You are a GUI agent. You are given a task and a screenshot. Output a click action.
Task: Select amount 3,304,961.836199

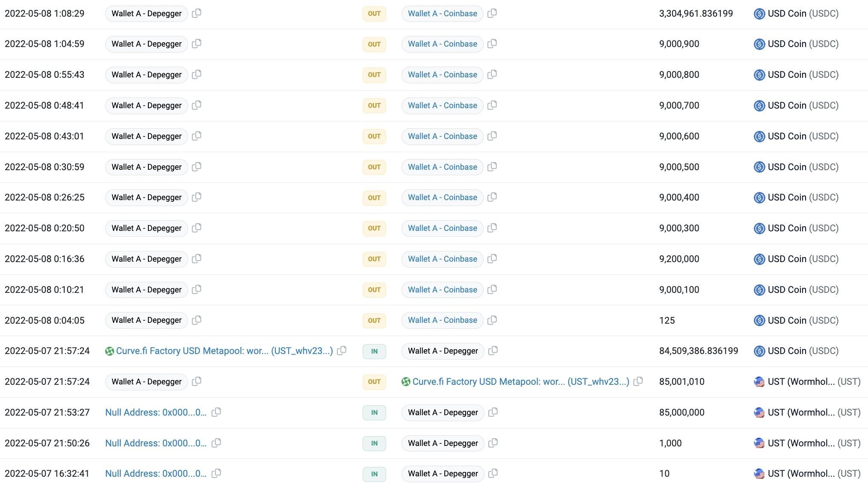(x=696, y=13)
